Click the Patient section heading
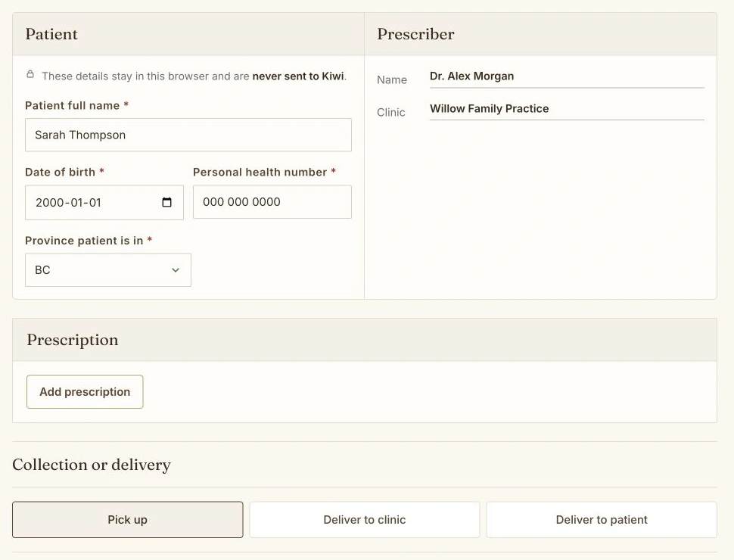734x560 pixels. 51,34
